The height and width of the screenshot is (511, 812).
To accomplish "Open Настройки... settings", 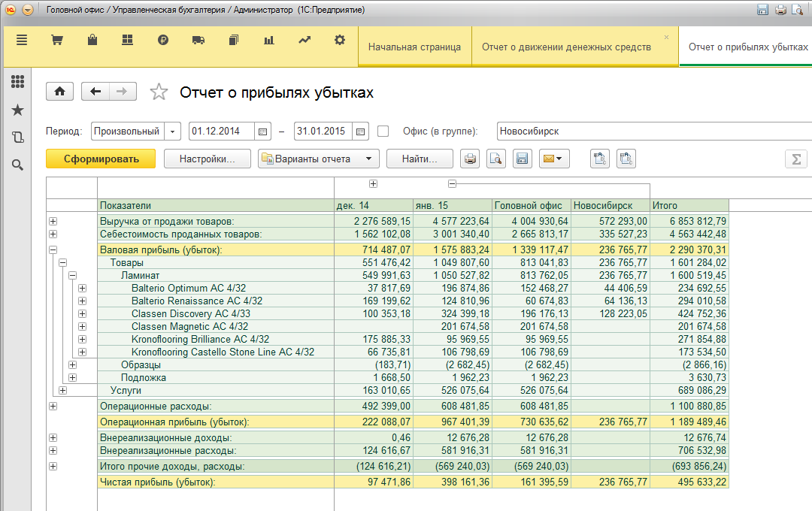I will (208, 159).
